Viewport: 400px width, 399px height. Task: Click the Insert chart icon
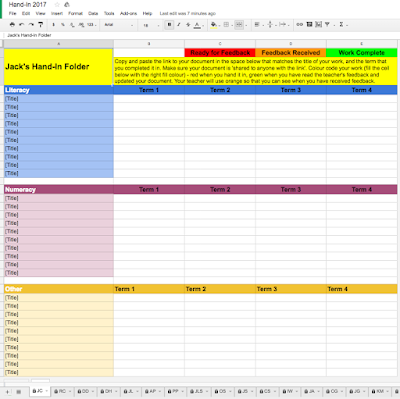[319, 24]
